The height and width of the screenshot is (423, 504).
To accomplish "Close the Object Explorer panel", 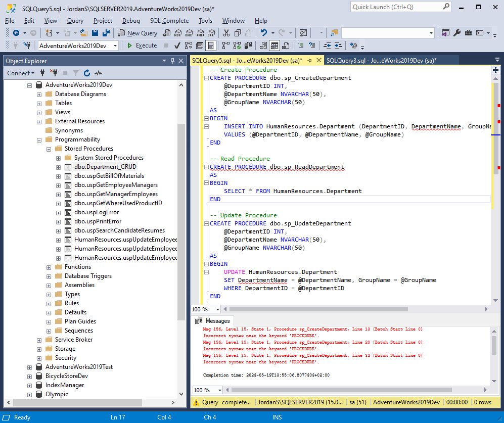I will click(181, 61).
